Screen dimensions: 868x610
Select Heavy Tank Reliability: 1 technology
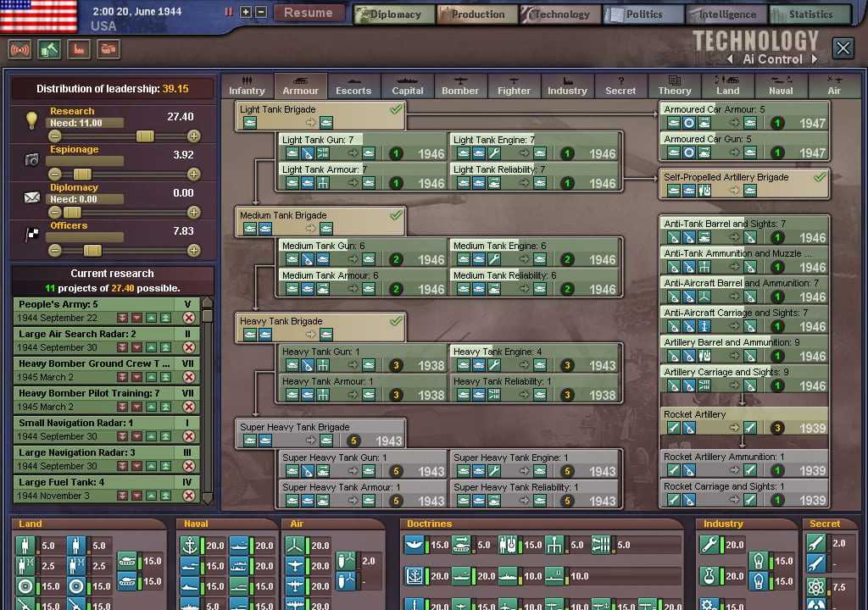tap(534, 388)
